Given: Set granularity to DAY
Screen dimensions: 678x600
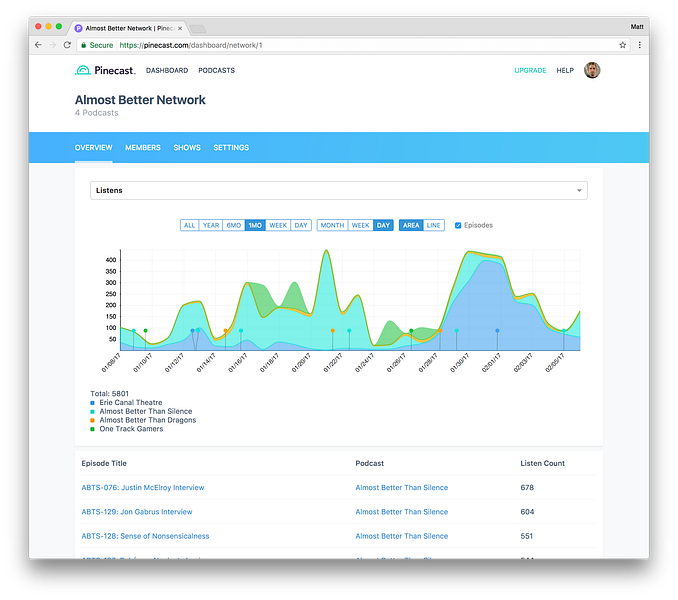Looking at the screenshot, I should 383,225.
